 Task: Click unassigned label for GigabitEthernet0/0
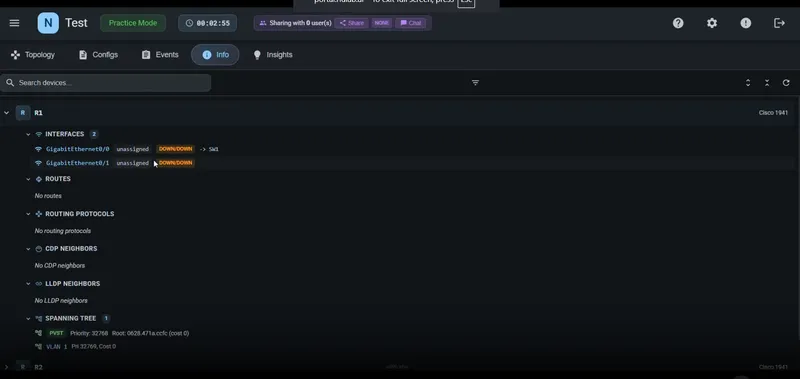coord(133,149)
